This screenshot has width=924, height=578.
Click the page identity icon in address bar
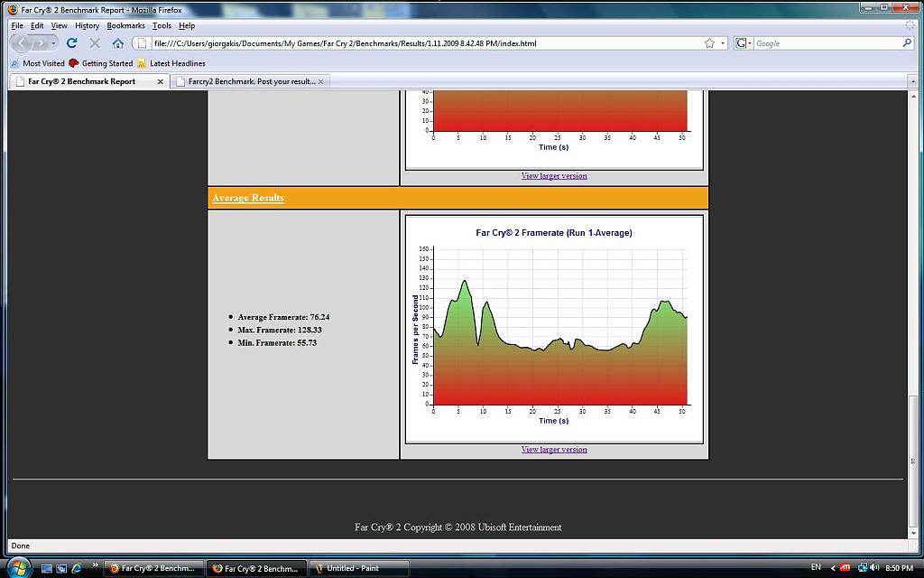coord(142,43)
